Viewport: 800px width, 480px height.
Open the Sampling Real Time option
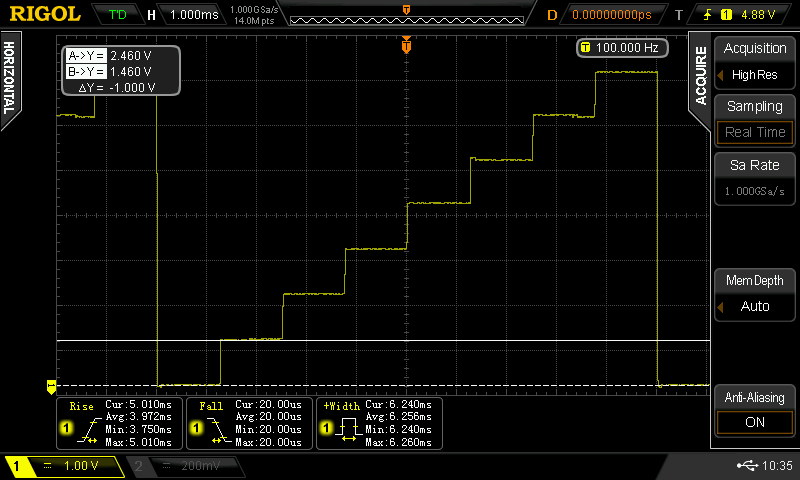point(755,132)
